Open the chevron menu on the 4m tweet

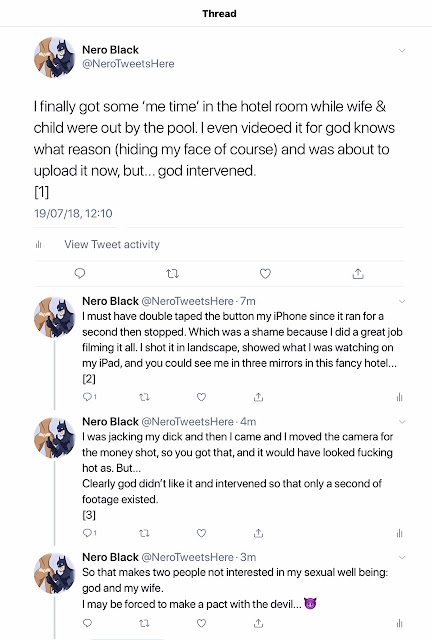coord(402,422)
